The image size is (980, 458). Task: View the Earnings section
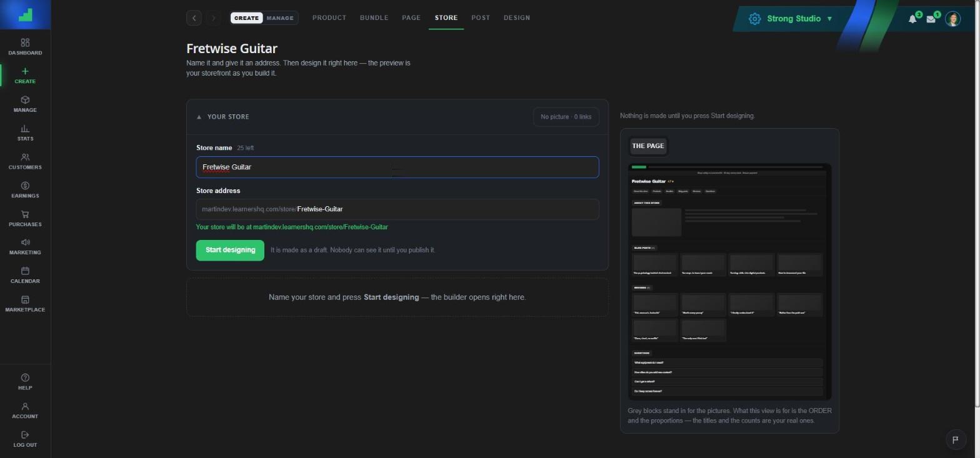tap(25, 191)
